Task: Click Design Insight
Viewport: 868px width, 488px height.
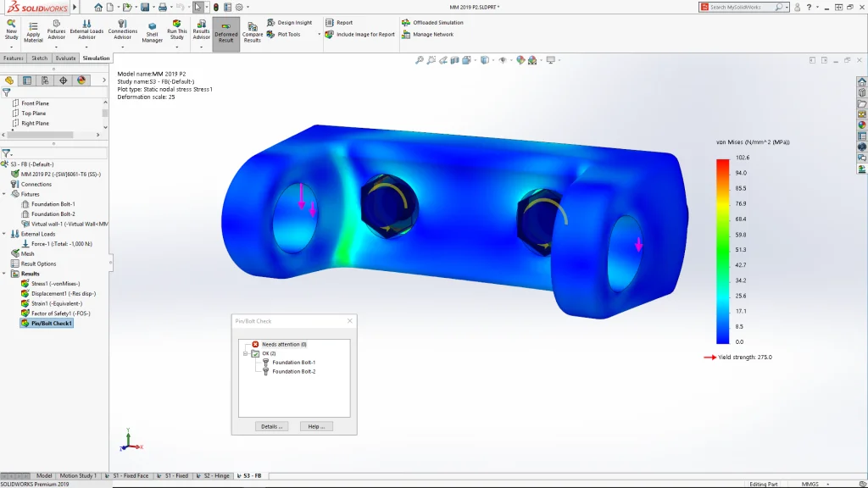Action: point(290,23)
